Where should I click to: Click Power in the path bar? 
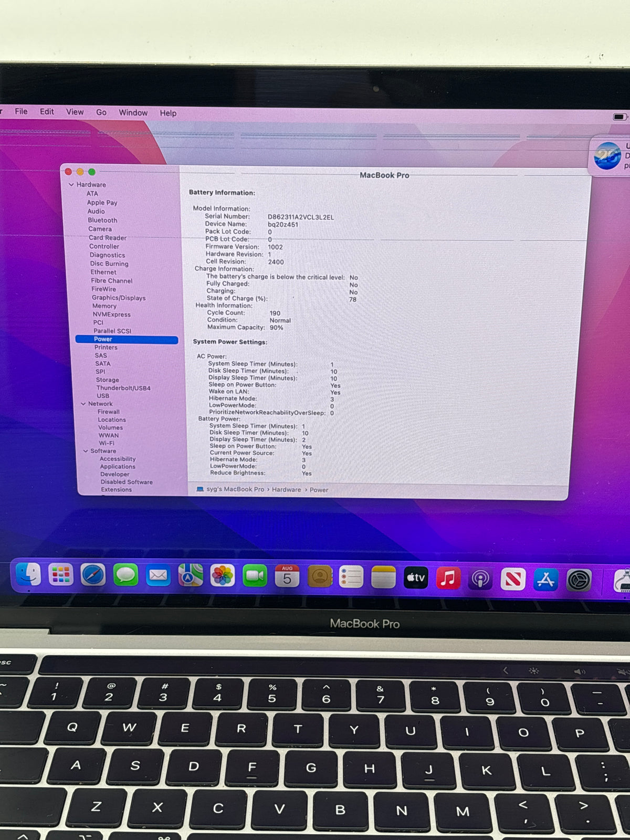[319, 490]
